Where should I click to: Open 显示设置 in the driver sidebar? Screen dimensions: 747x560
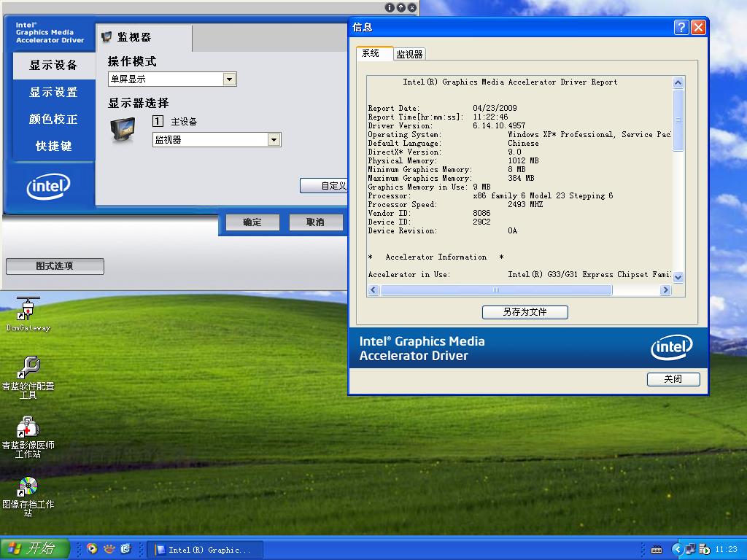point(54,93)
